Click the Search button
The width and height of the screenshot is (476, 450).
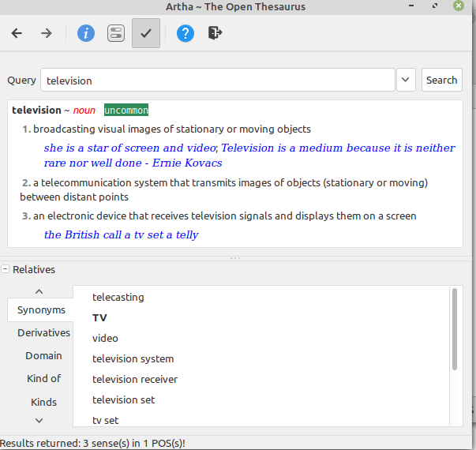click(442, 80)
